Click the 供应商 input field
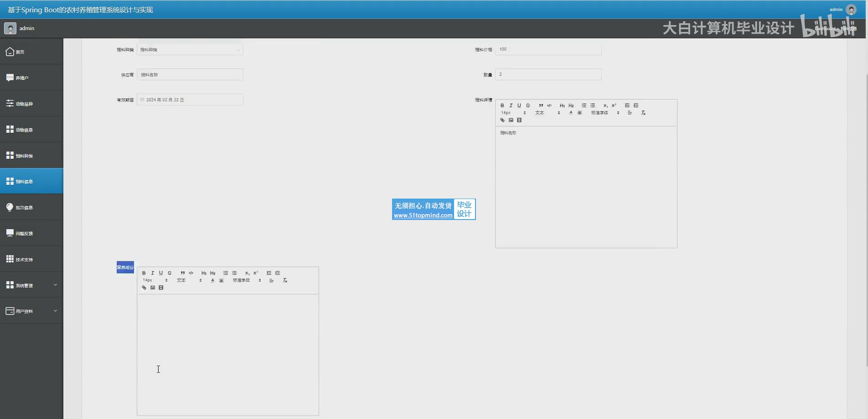 190,75
